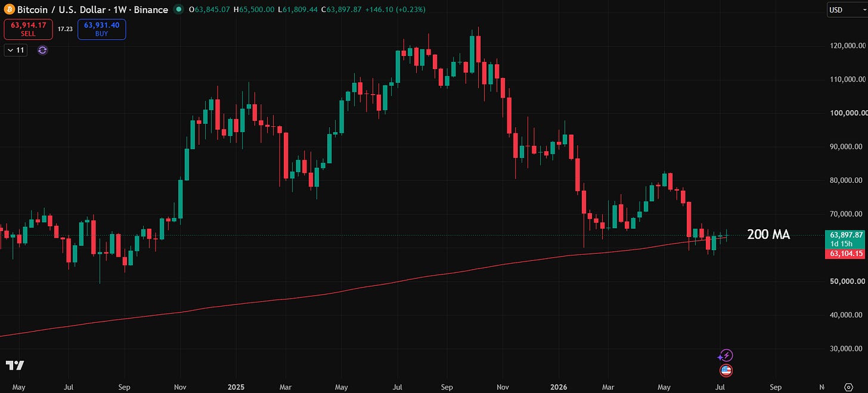Viewport: 868px width, 393px height.
Task: Click the US flag economic event marker
Action: click(x=726, y=370)
